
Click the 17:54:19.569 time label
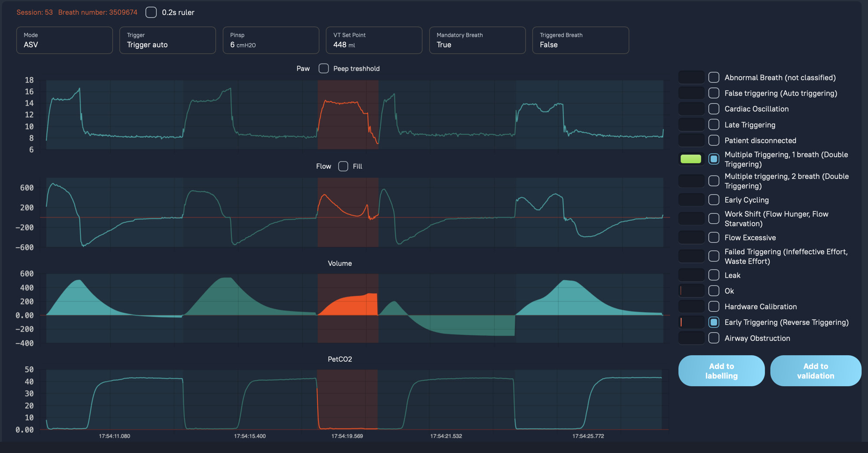(347, 436)
